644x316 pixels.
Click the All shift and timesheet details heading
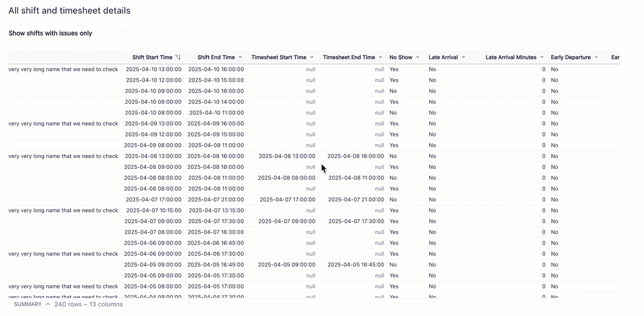(x=69, y=11)
